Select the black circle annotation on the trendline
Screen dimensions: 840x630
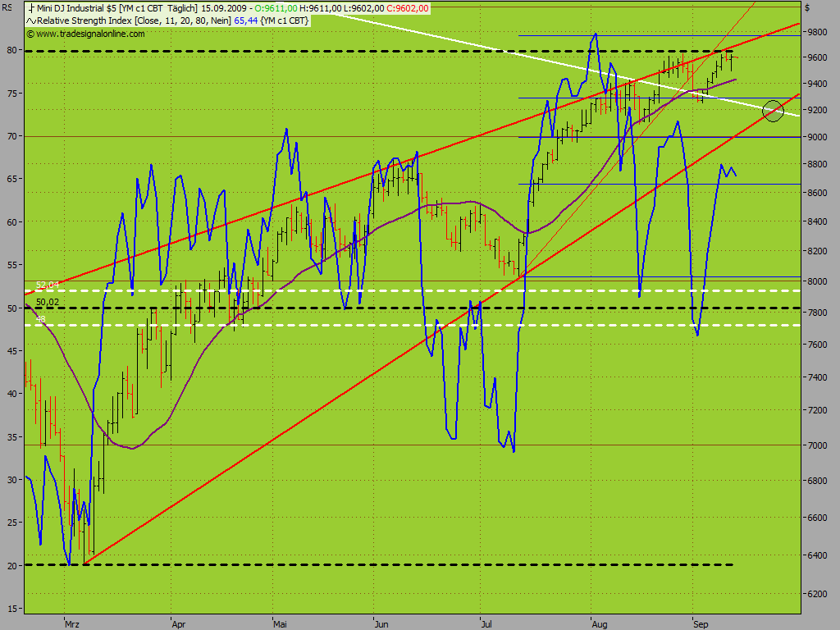point(773,111)
